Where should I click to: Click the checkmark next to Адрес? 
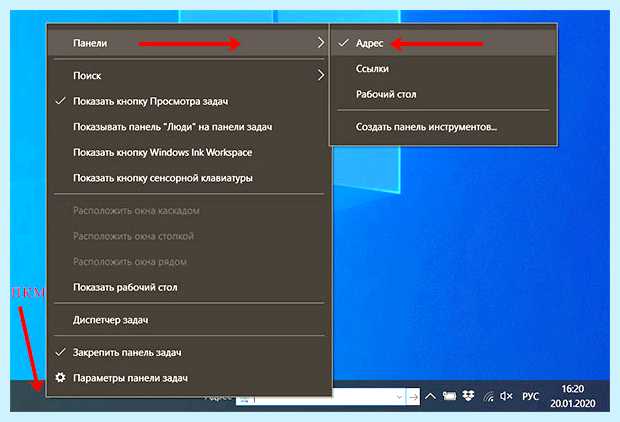pyautogui.click(x=344, y=43)
